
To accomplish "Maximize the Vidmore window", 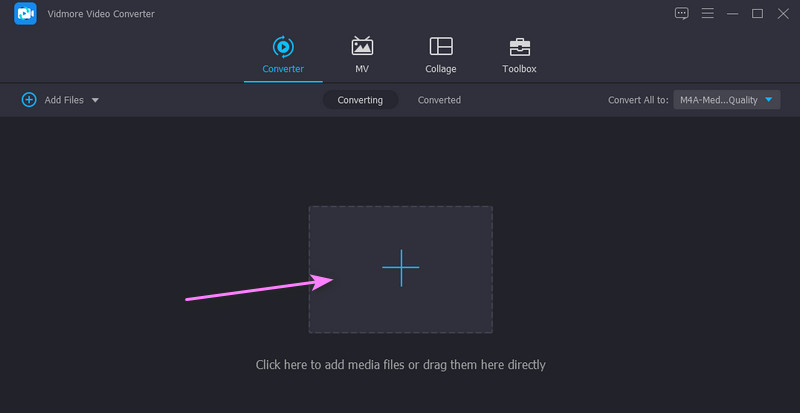I will 757,13.
